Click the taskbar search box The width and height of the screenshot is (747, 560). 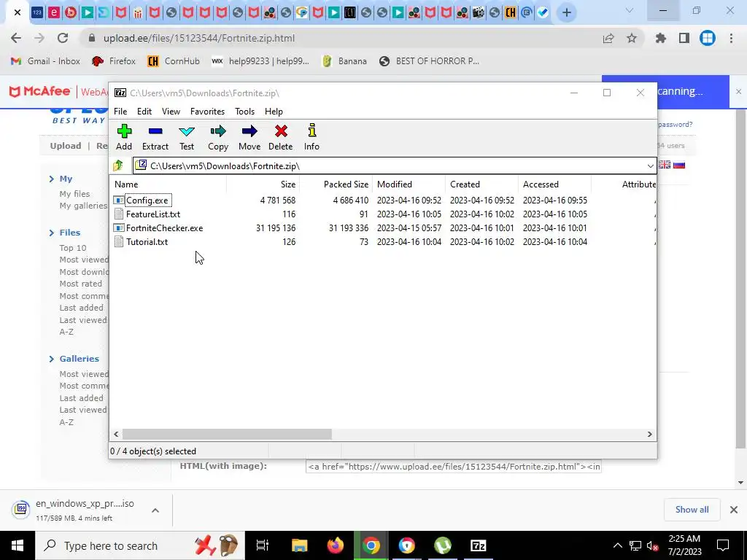[x=140, y=545]
